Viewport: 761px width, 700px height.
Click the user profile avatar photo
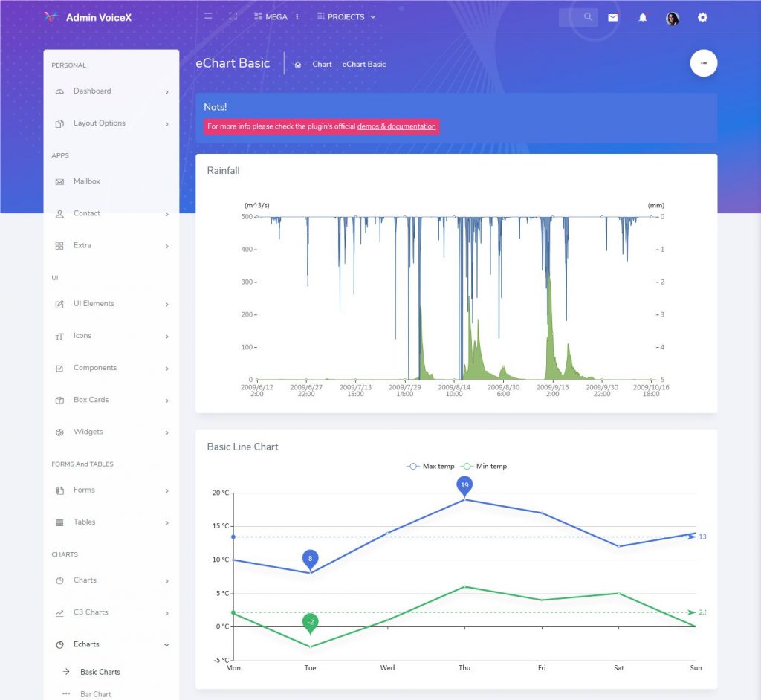click(673, 17)
